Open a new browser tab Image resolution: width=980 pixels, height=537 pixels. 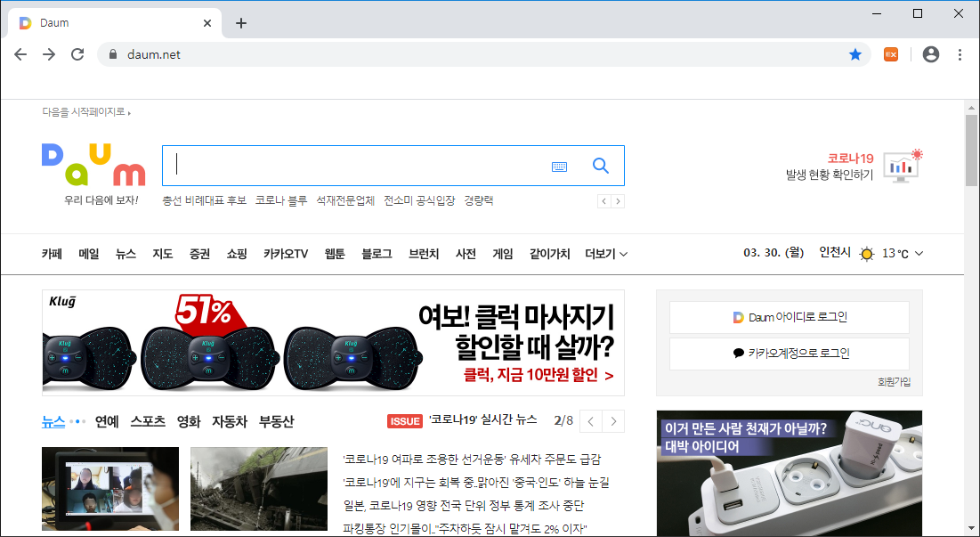pyautogui.click(x=241, y=23)
